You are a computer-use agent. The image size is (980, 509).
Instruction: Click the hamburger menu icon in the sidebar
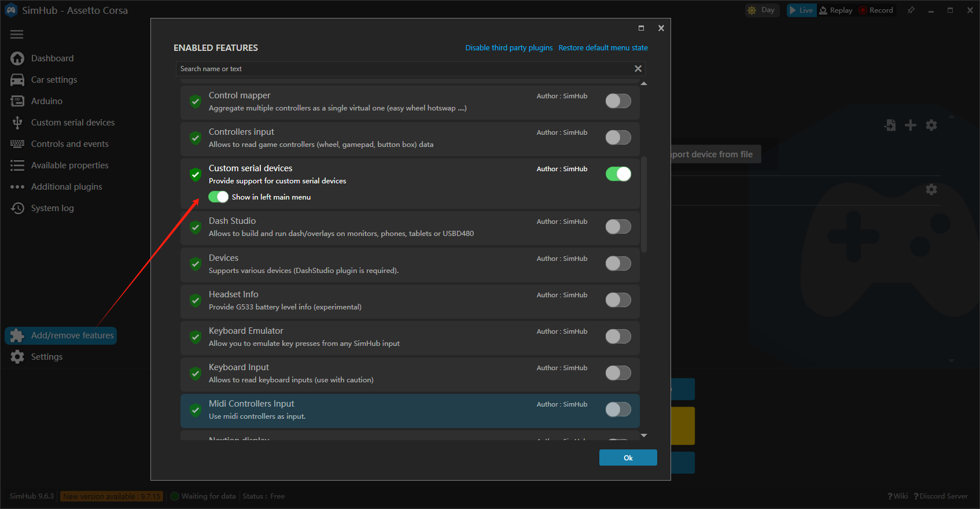coord(17,35)
